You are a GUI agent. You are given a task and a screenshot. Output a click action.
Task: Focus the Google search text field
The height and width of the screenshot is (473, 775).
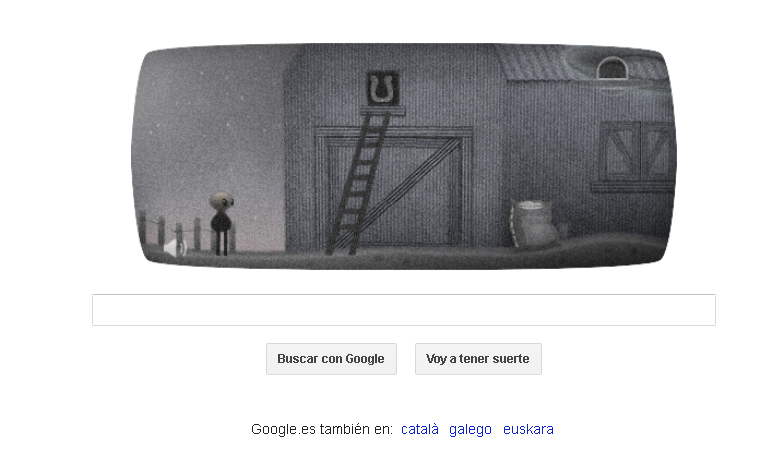(x=404, y=310)
